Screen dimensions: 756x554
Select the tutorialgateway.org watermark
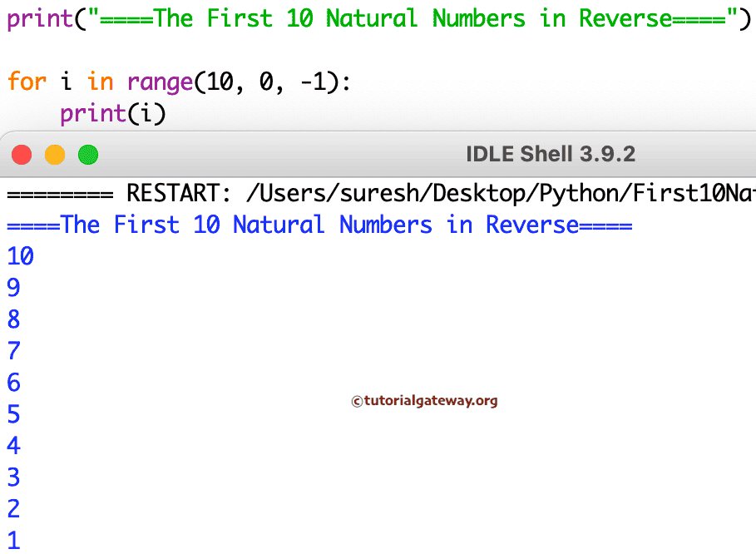[x=424, y=400]
